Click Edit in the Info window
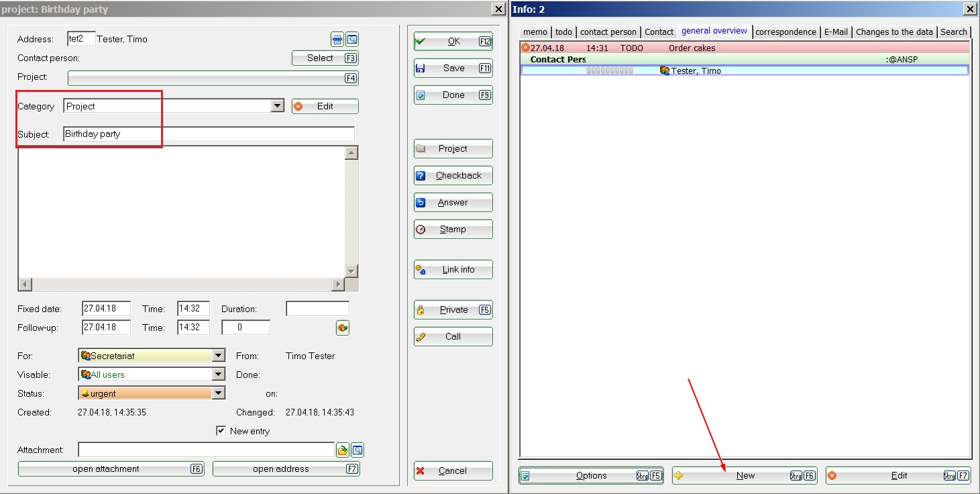Screen dimensions: 980x494 tap(898, 476)
